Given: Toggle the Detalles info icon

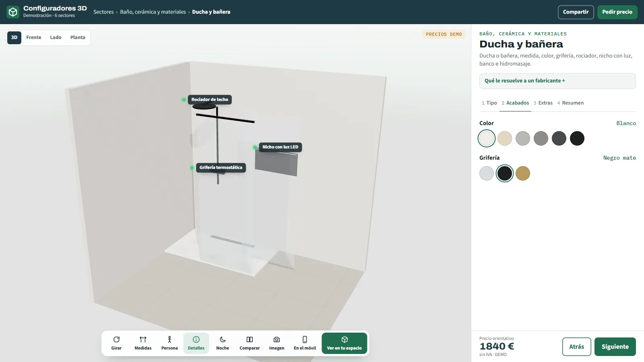Looking at the screenshot, I should coord(196,339).
